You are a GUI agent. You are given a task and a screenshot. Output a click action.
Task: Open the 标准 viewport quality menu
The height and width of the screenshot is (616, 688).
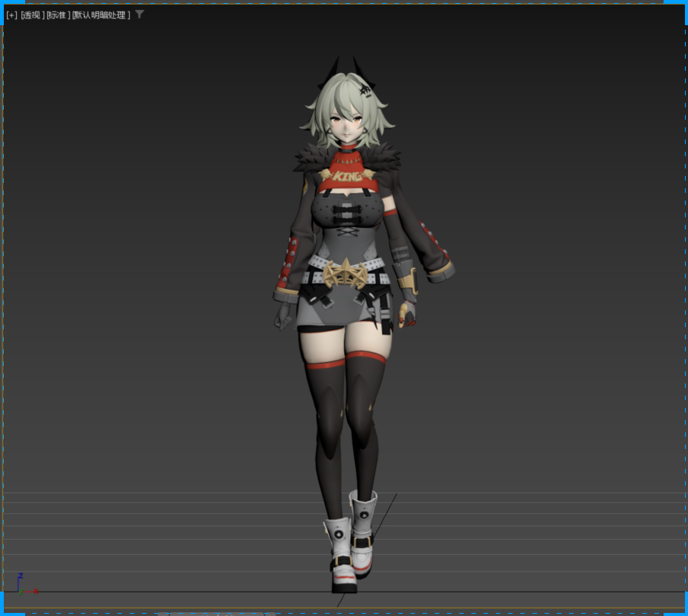tap(59, 15)
